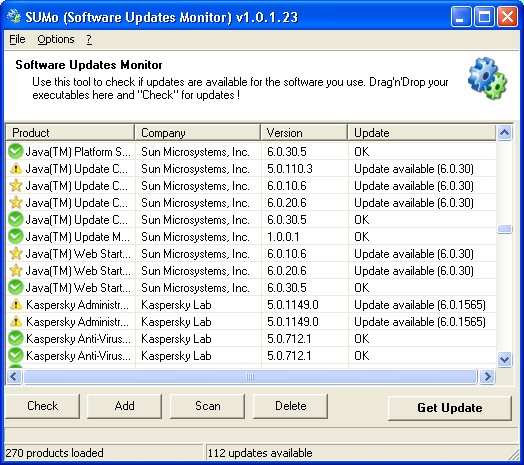This screenshot has height=465, width=524.
Task: Click green check on first Kaspersky Anti-Virus row
Action: pos(15,338)
